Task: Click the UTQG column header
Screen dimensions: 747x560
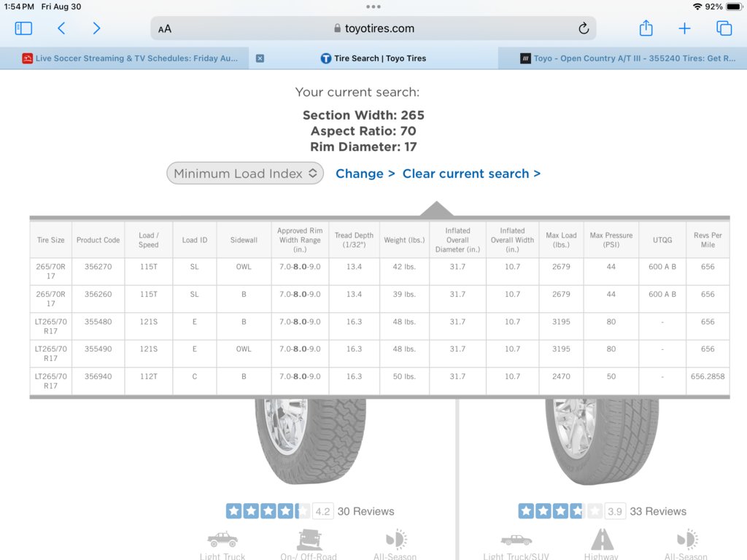Action: coord(662,240)
